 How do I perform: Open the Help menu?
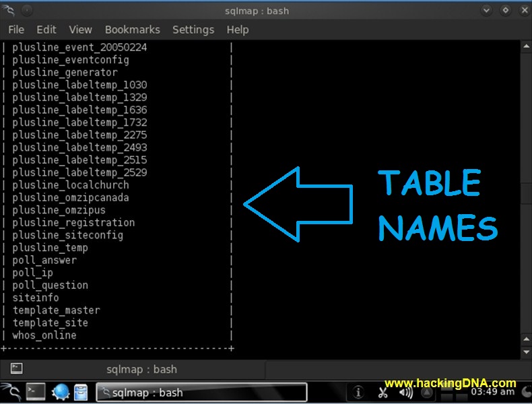[x=238, y=30]
